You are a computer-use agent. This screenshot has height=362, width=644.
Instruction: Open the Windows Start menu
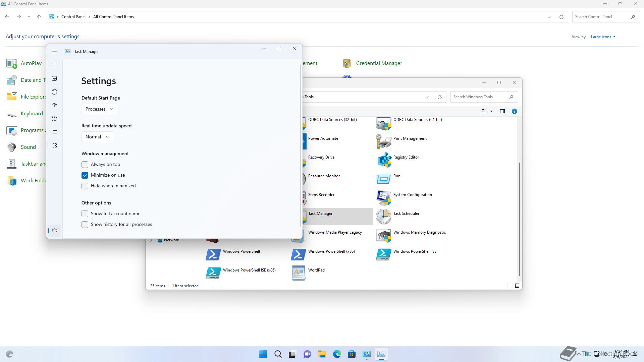coord(263,354)
